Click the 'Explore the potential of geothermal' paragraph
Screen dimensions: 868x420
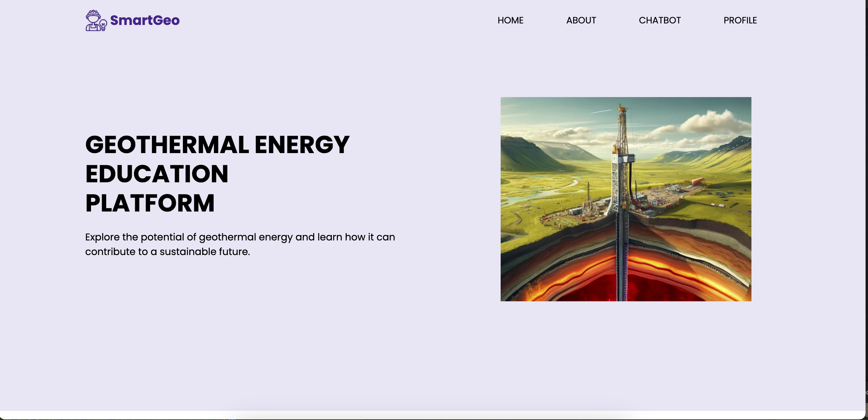pyautogui.click(x=240, y=244)
